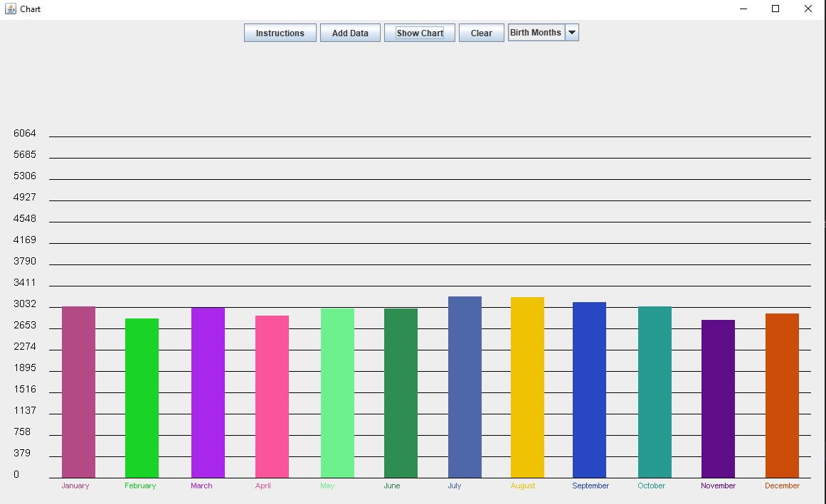
Task: Click the September month label
Action: pyautogui.click(x=591, y=486)
